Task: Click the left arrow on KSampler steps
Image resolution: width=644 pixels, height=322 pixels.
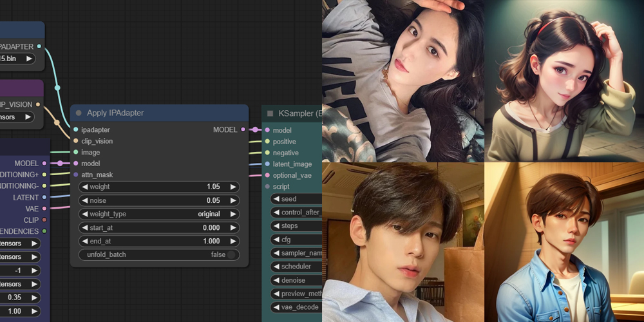Action: 276,226
